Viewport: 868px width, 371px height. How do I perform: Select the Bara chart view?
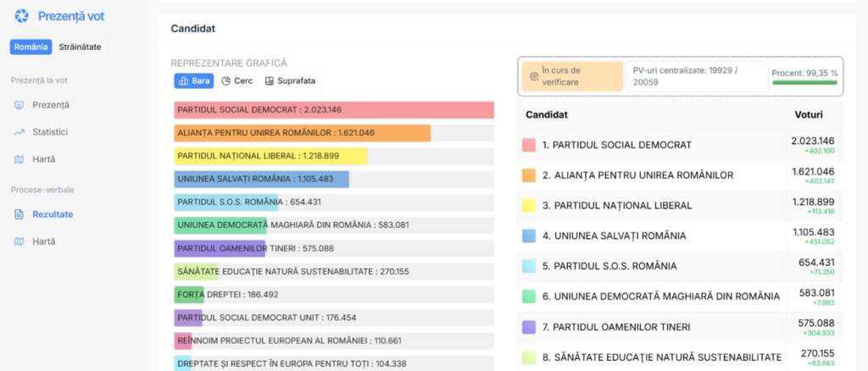click(x=193, y=81)
